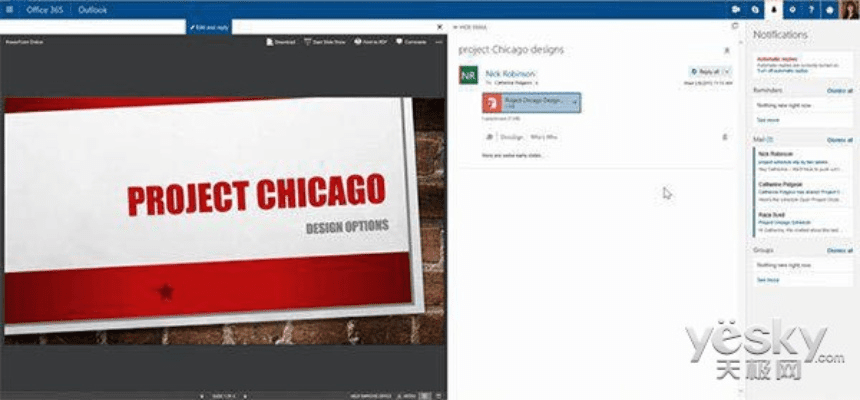Image resolution: width=860 pixels, height=400 pixels.
Task: Click the video call icon in header
Action: (x=736, y=9)
